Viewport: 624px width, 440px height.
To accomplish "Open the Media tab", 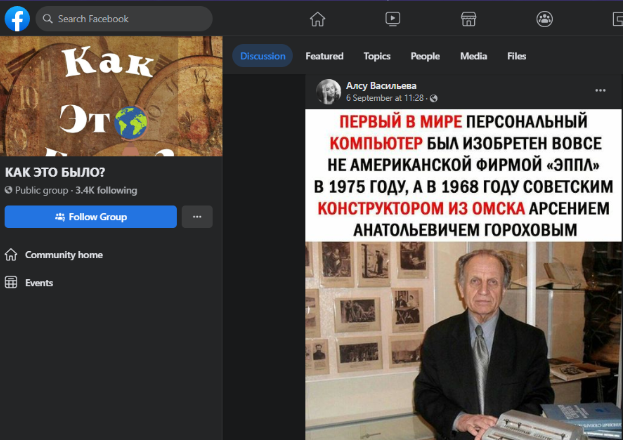I will click(x=474, y=56).
